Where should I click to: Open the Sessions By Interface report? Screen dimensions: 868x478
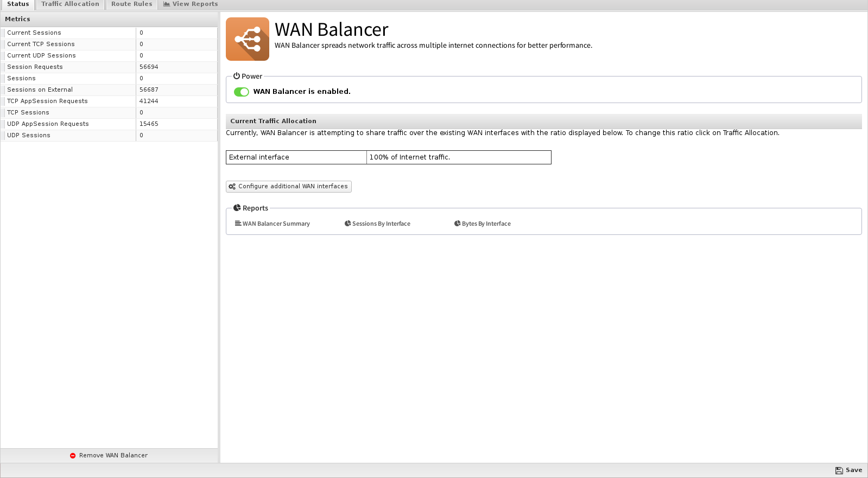[x=378, y=224]
